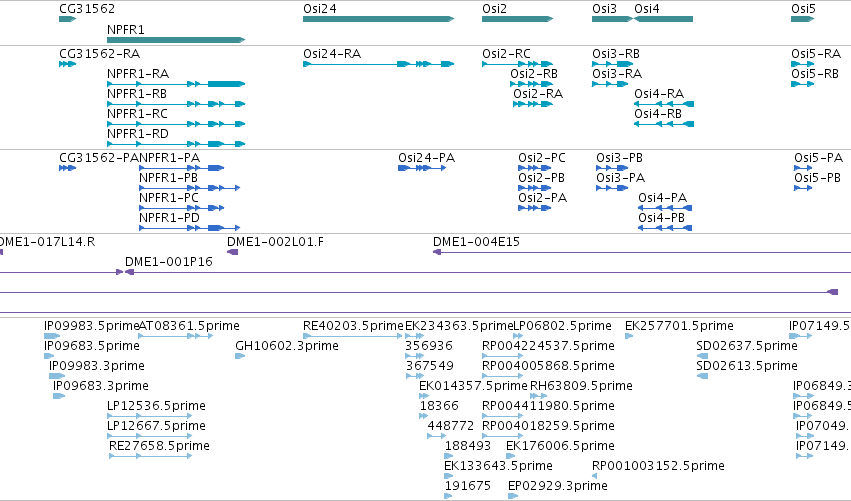851x501 pixels.
Task: Click the NPFR1 gene bar
Action: [176, 40]
